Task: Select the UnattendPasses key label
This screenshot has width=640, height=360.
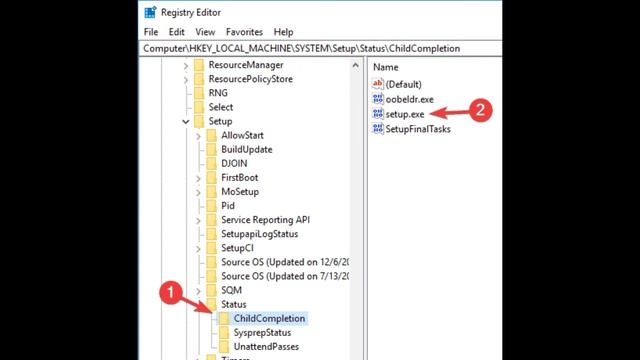Action: 266,347
